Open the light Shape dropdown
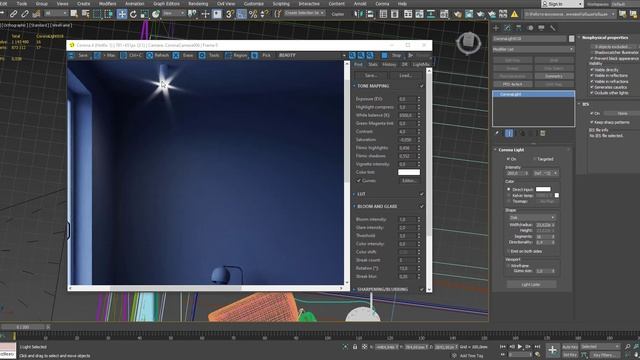The image size is (640, 360). (532, 218)
